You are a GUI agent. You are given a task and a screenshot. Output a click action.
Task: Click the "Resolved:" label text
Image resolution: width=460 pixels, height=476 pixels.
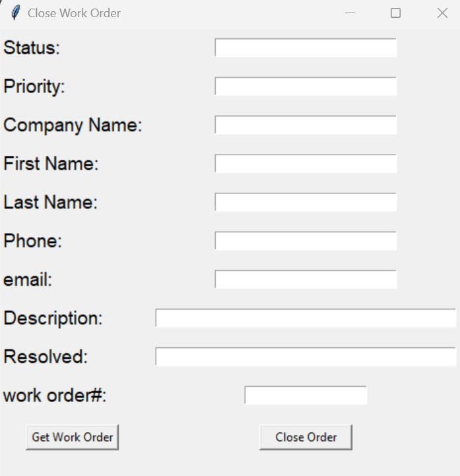46,357
